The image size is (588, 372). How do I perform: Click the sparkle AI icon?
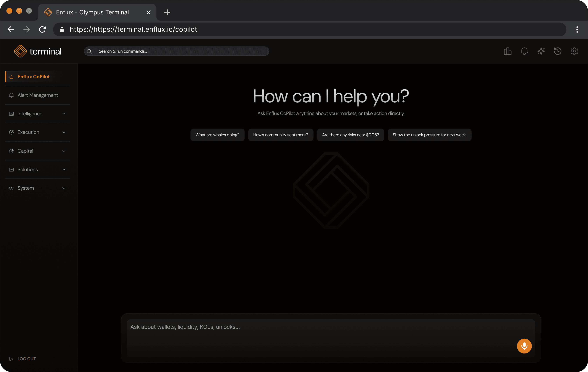tap(541, 51)
